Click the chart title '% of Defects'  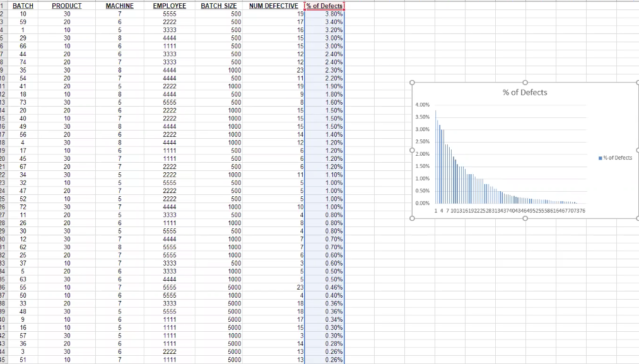tap(524, 93)
